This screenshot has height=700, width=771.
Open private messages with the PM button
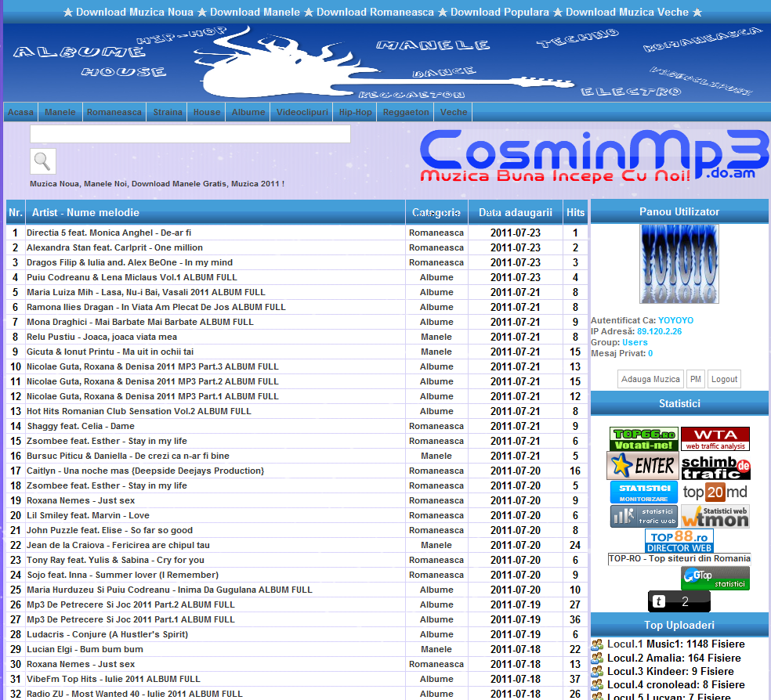(695, 379)
